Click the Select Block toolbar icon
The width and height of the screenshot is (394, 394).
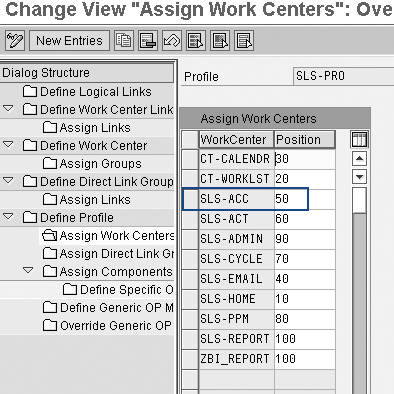tap(220, 41)
